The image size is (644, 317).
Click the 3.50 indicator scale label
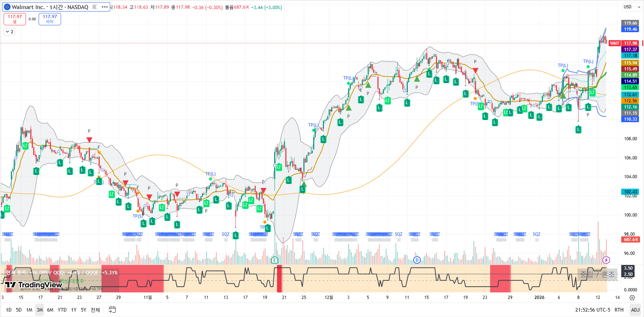click(x=628, y=268)
